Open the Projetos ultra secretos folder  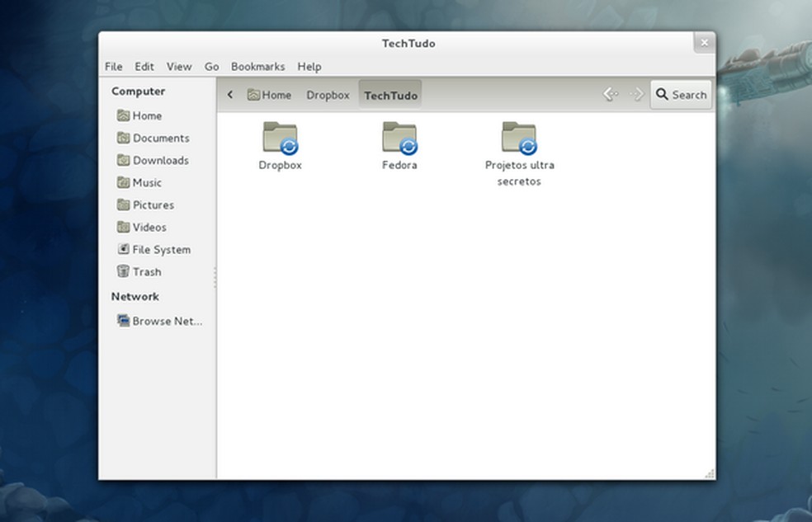click(x=519, y=139)
